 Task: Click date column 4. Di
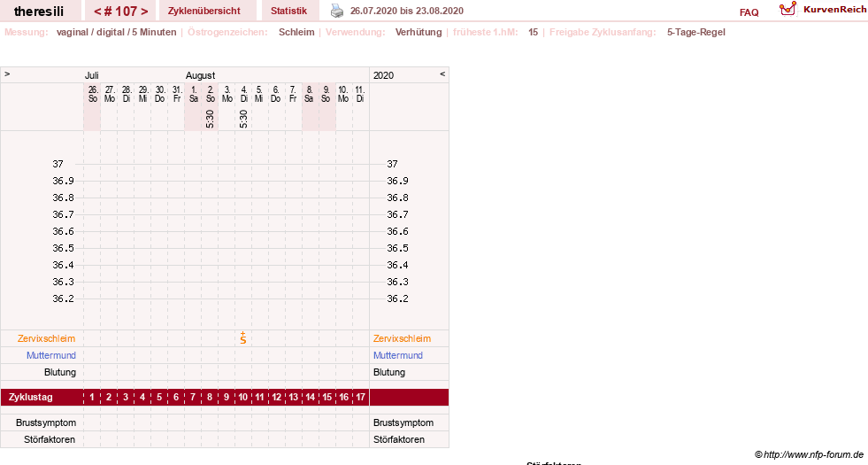point(243,94)
